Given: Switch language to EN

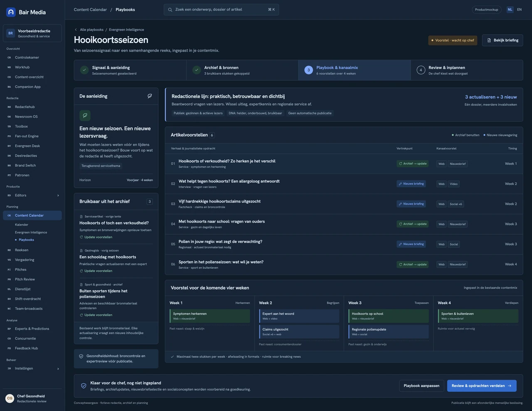Looking at the screenshot, I should tap(519, 10).
